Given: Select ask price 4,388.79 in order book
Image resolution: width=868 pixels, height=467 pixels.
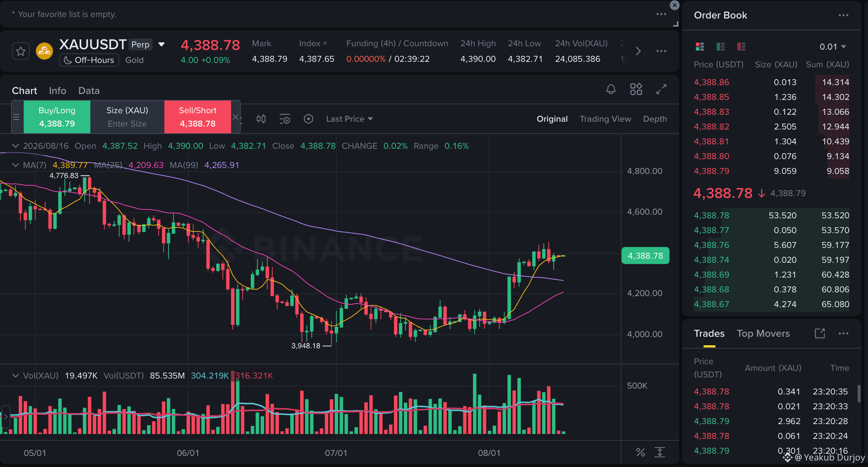Looking at the screenshot, I should click(x=711, y=171).
